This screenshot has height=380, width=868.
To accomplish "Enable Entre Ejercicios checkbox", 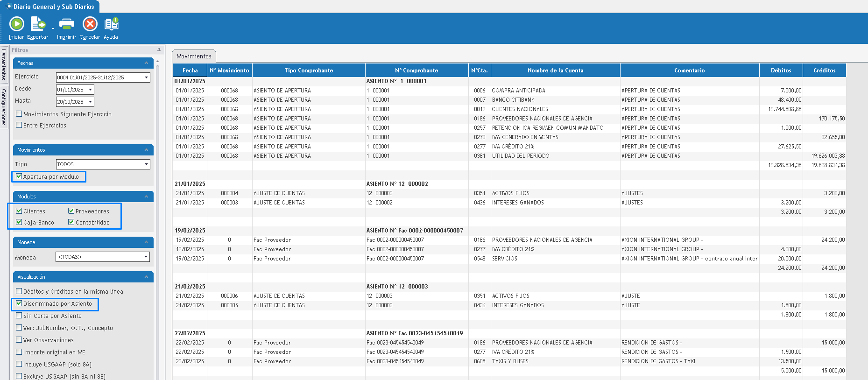I will (x=19, y=125).
